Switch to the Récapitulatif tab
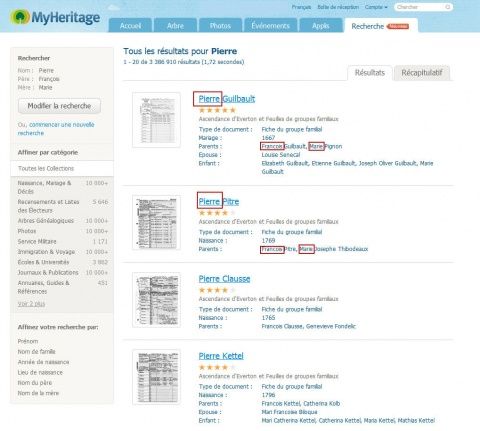 422,73
